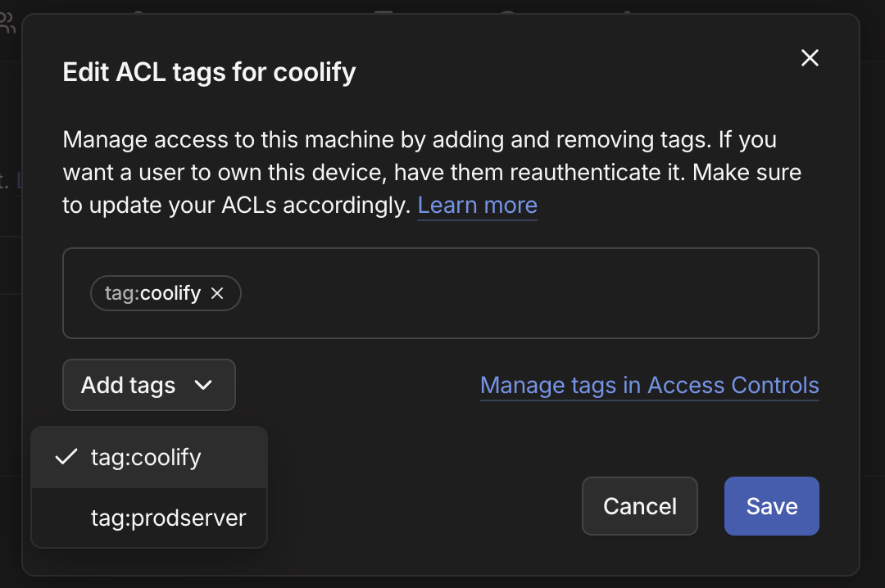Click the dialog title 'Edit ACL tags for coolify'
The width and height of the screenshot is (885, 588).
(x=209, y=72)
